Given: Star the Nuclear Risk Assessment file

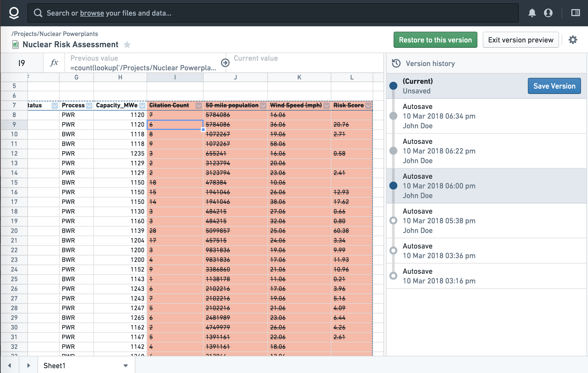Looking at the screenshot, I should [x=127, y=45].
